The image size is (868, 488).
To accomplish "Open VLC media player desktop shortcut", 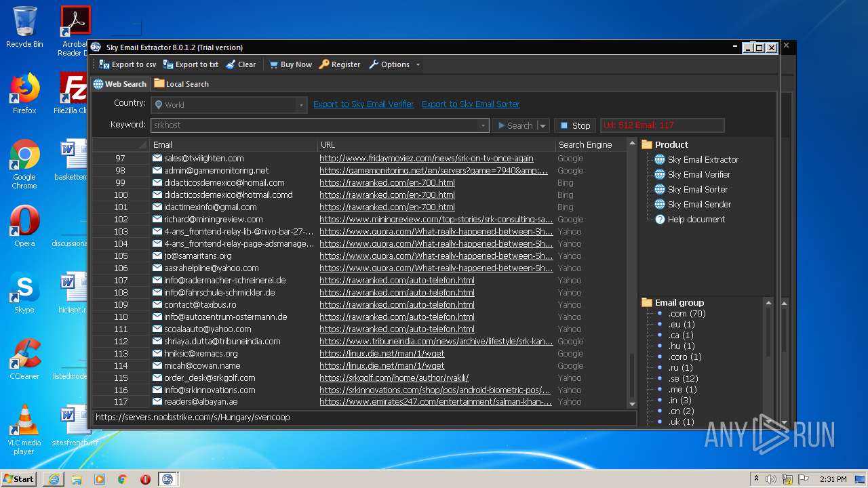I will (x=24, y=430).
